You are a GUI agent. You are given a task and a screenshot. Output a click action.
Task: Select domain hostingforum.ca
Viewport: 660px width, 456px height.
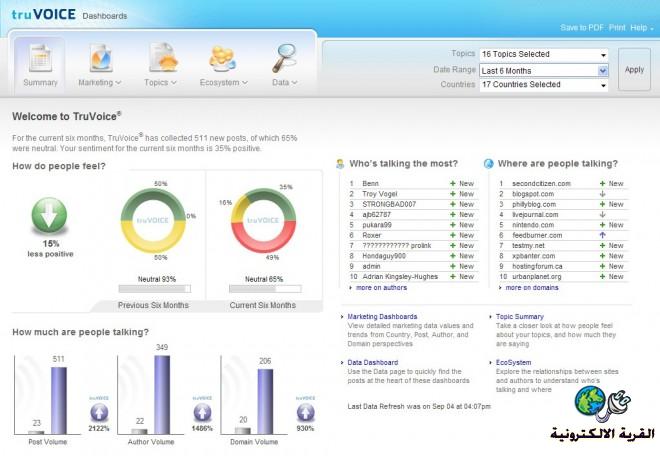[x=537, y=266]
